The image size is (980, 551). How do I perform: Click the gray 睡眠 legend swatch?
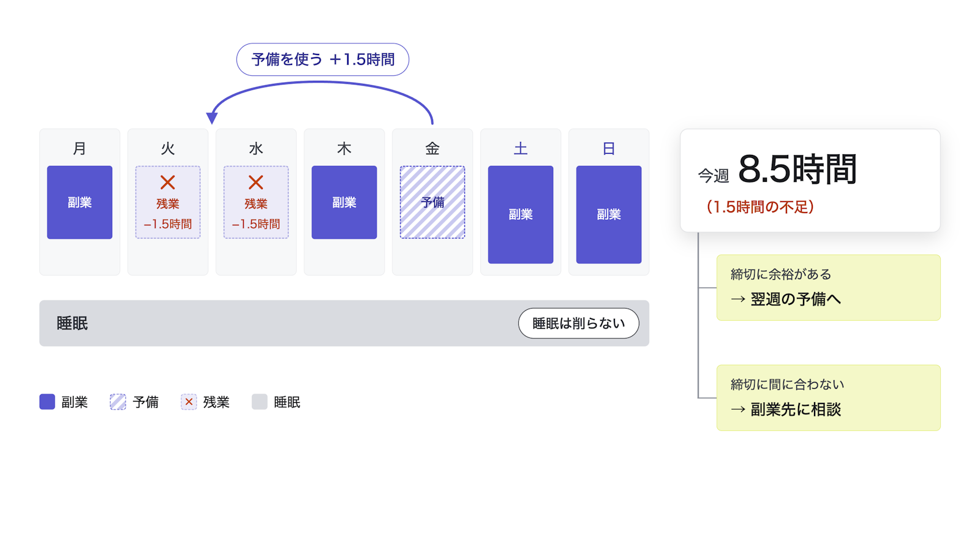click(x=260, y=402)
